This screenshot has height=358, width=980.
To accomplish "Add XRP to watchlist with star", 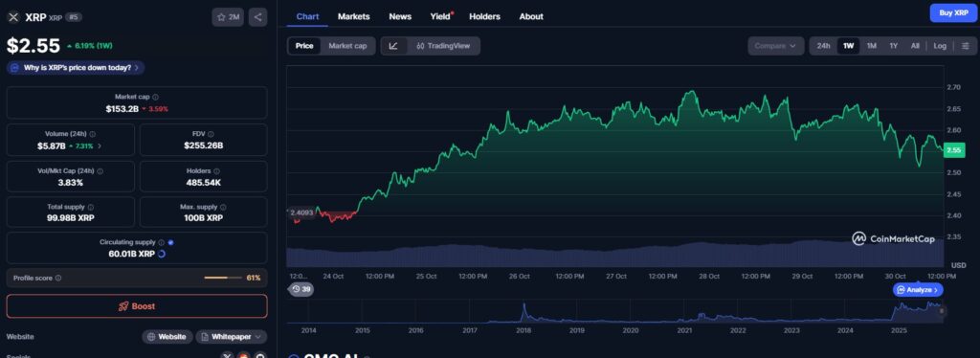I will (228, 17).
